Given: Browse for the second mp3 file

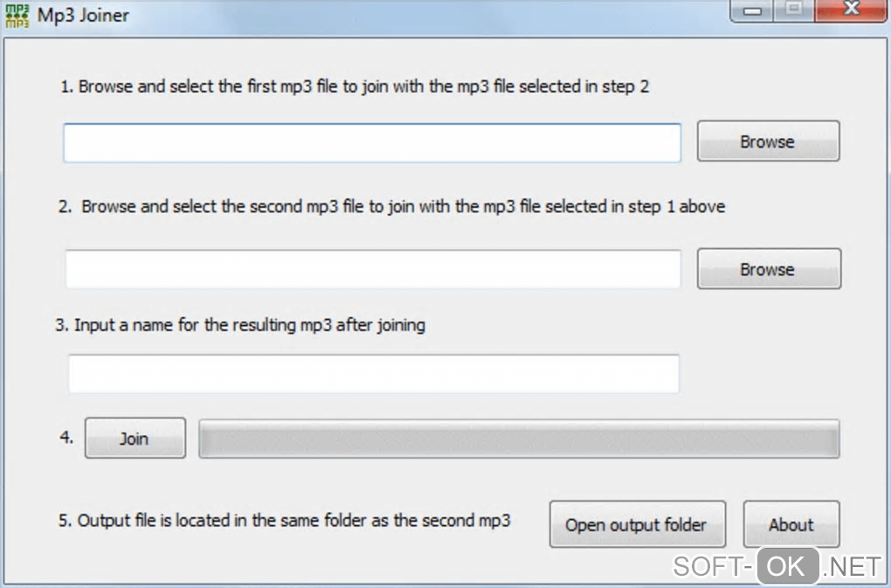Looking at the screenshot, I should (768, 269).
